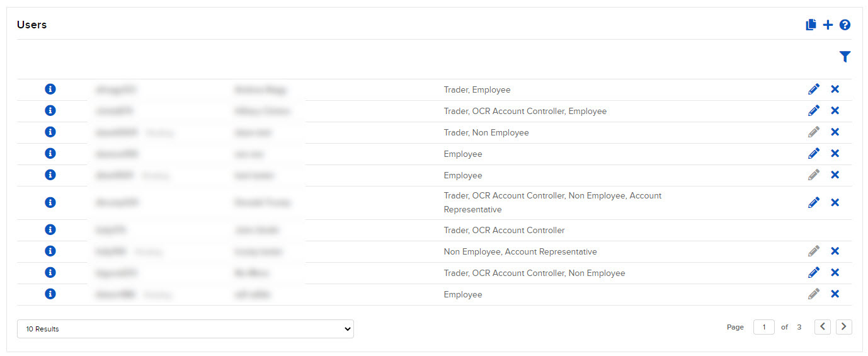868x356 pixels.
Task: Select the 'Trader, Employee' roles text
Action: click(x=477, y=90)
